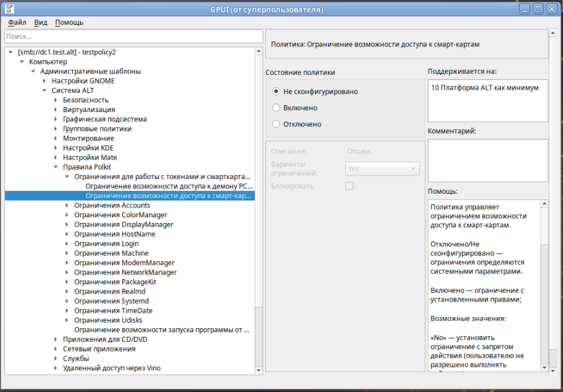Expand the Ограничения Systemd node
The width and height of the screenshot is (563, 392).
67,301
